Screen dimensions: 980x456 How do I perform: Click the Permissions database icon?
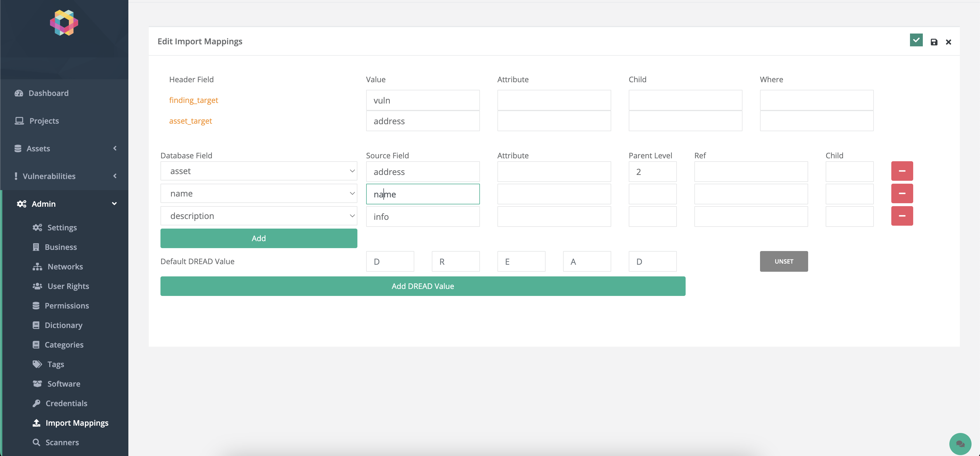(36, 305)
